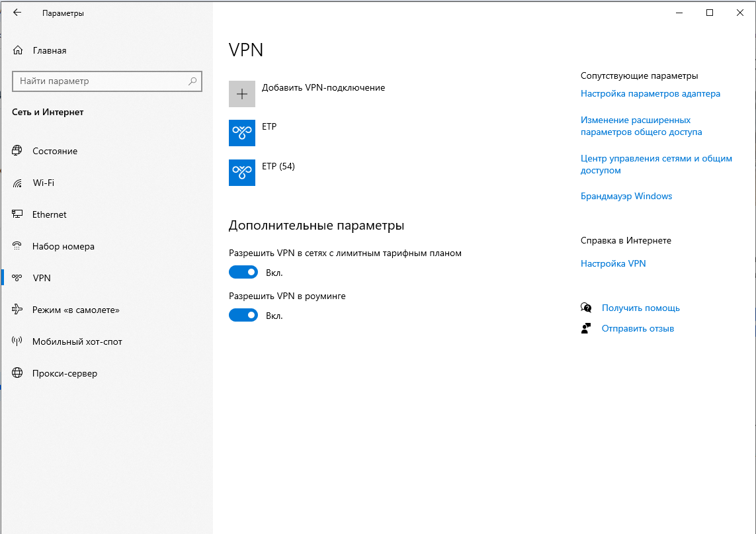Open Центр управления сетями link
The width and height of the screenshot is (756, 534).
coord(656,164)
